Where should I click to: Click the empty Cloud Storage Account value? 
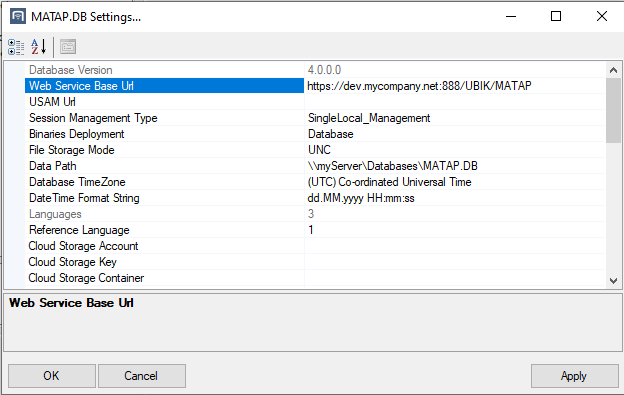455,246
